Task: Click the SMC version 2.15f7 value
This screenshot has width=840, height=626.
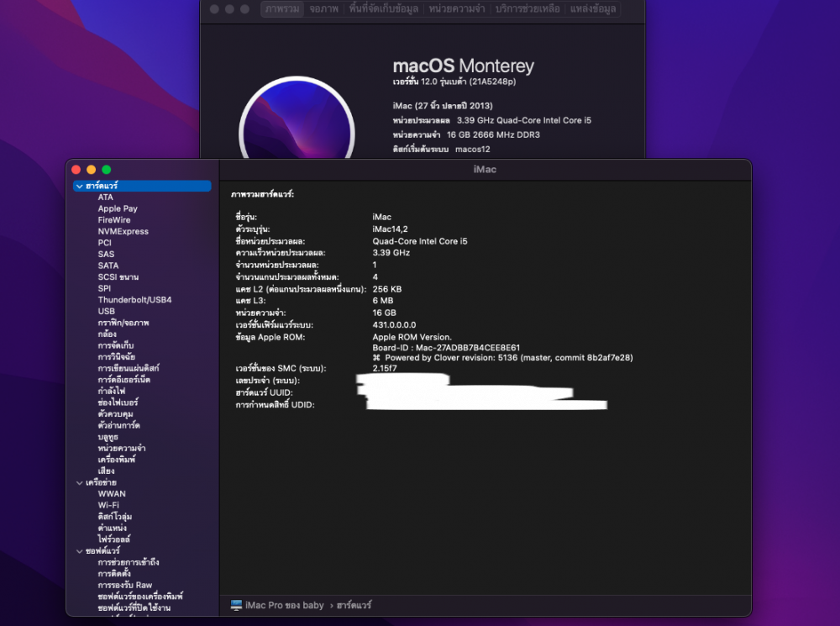Action: [x=384, y=368]
